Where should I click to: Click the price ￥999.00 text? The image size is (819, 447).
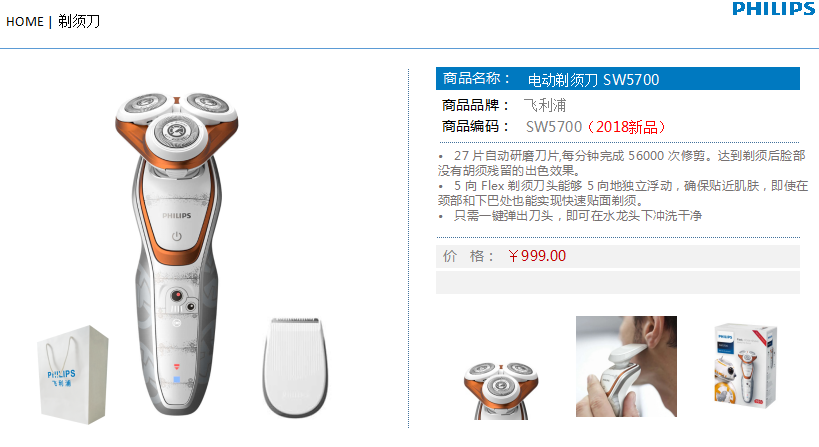click(536, 256)
